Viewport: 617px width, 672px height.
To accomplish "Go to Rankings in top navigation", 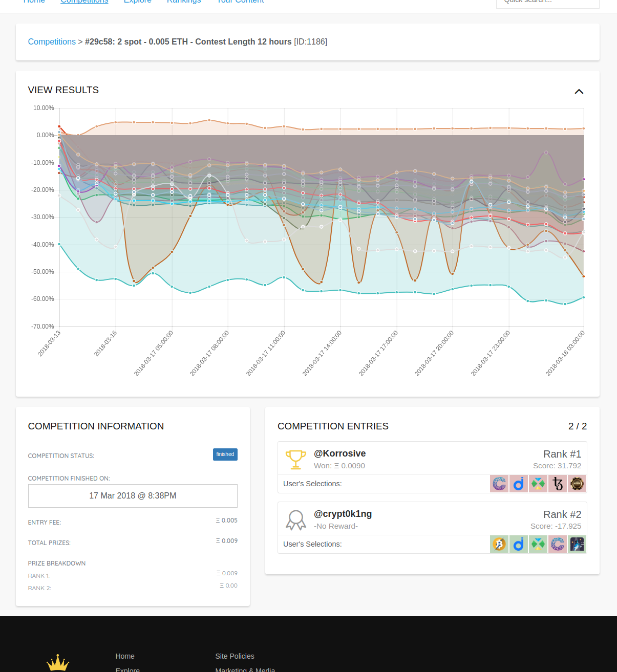I will [184, 2].
